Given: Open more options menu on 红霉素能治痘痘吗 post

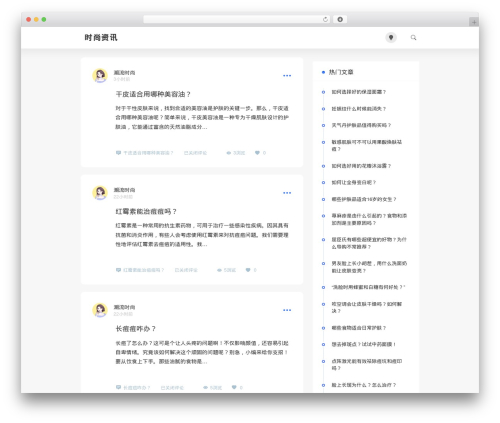Looking at the screenshot, I should [x=287, y=193].
